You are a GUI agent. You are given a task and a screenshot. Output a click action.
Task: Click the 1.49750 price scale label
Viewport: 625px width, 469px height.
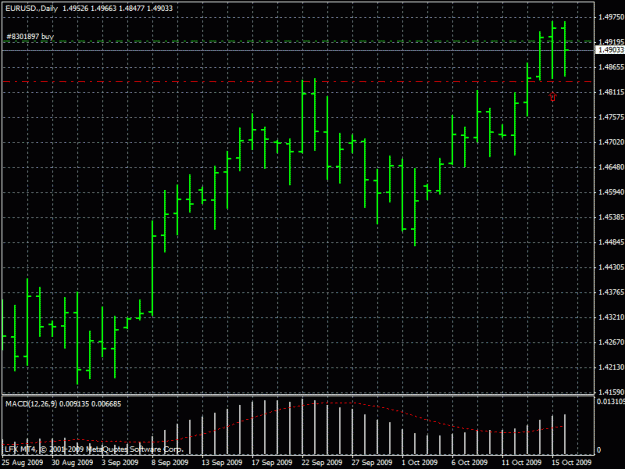(611, 17)
